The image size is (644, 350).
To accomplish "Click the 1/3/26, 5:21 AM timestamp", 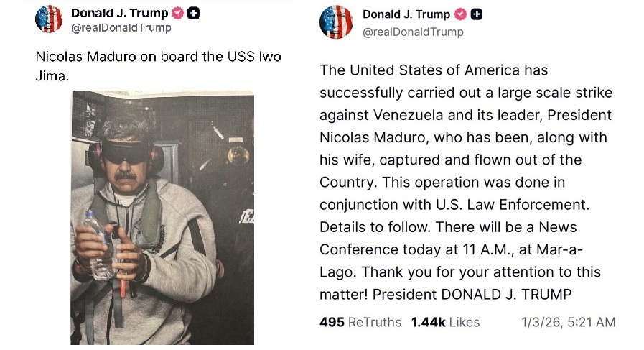I will [568, 322].
